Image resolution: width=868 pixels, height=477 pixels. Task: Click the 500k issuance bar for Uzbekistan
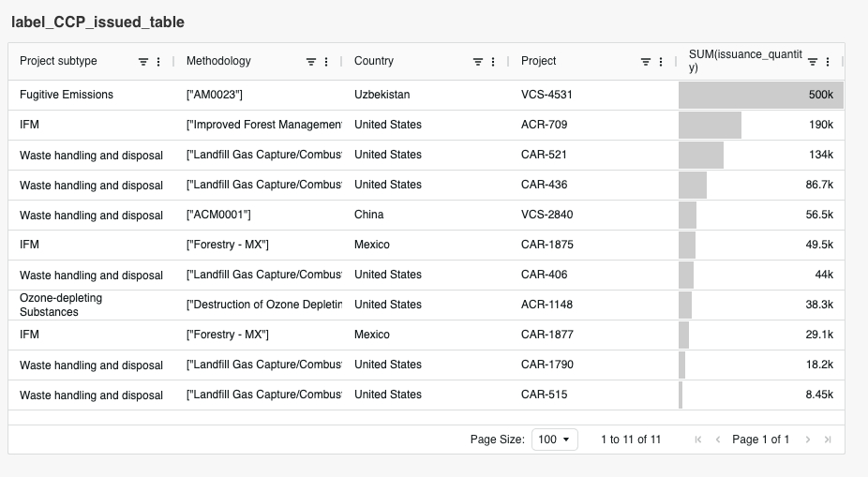760,95
